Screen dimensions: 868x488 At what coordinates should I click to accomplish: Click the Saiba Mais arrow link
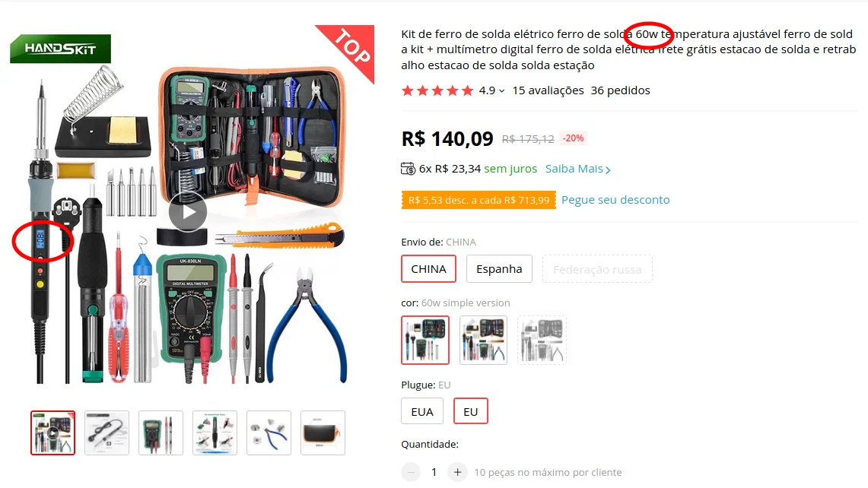pyautogui.click(x=578, y=169)
